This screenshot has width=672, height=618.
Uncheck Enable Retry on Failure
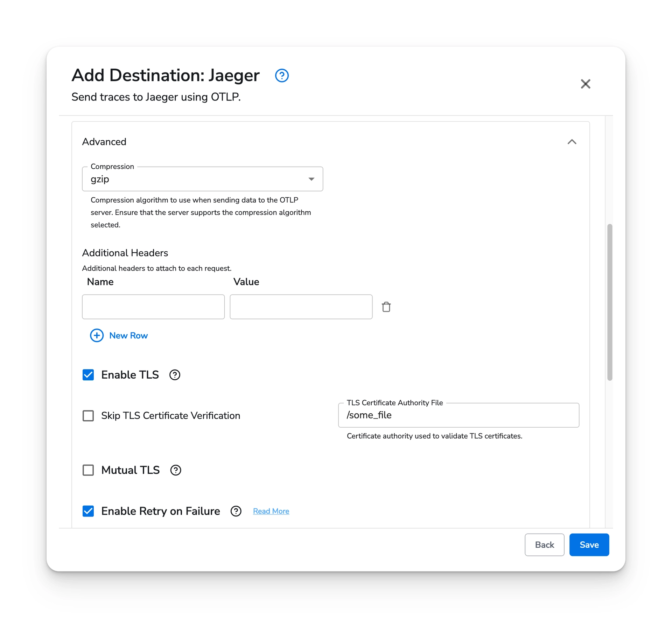[88, 511]
